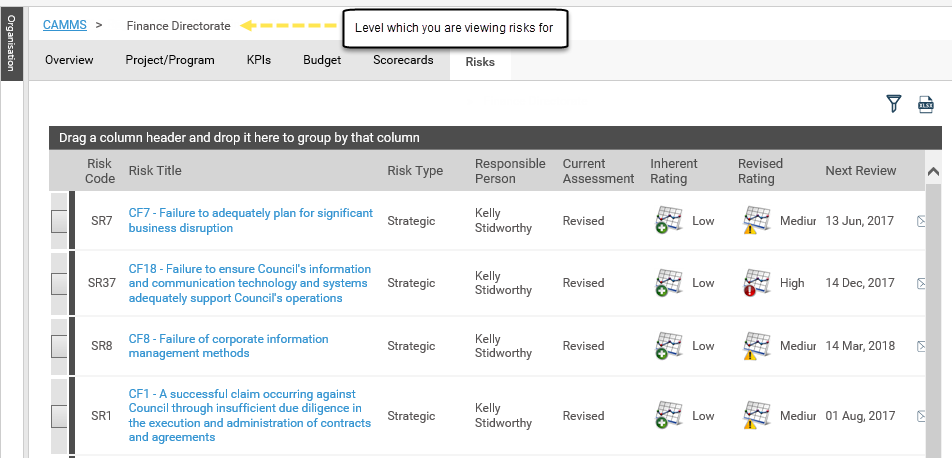This screenshot has height=458, width=952.
Task: Tick the checkbox for risk SR7
Action: pos(59,220)
